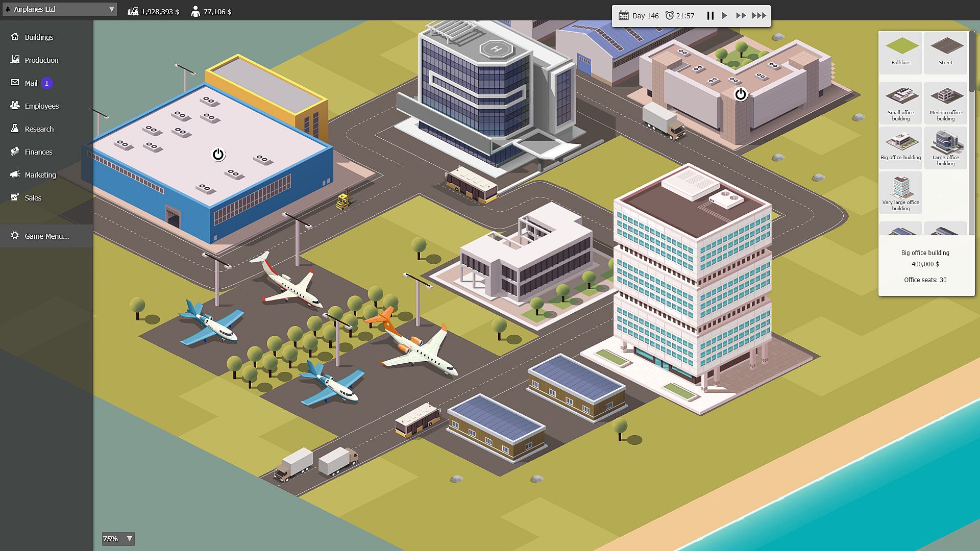Select the Bulldoze tool
The width and height of the screenshot is (980, 551).
(900, 52)
